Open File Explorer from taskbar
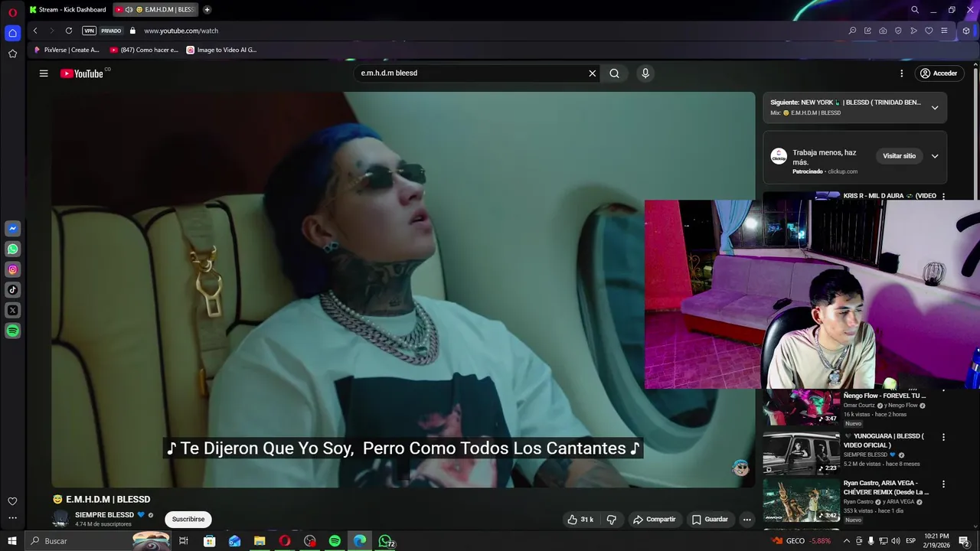Screen dimensions: 980x551 coord(260,541)
